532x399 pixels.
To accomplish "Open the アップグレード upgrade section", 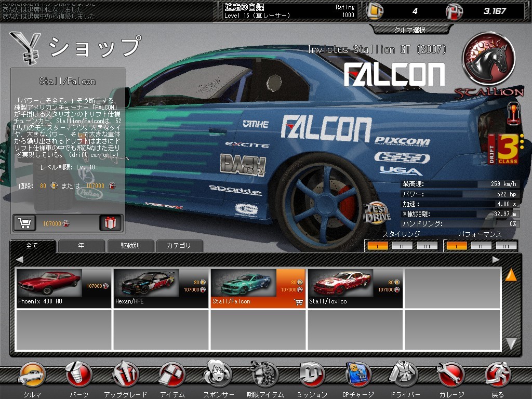I will pyautogui.click(x=126, y=375).
